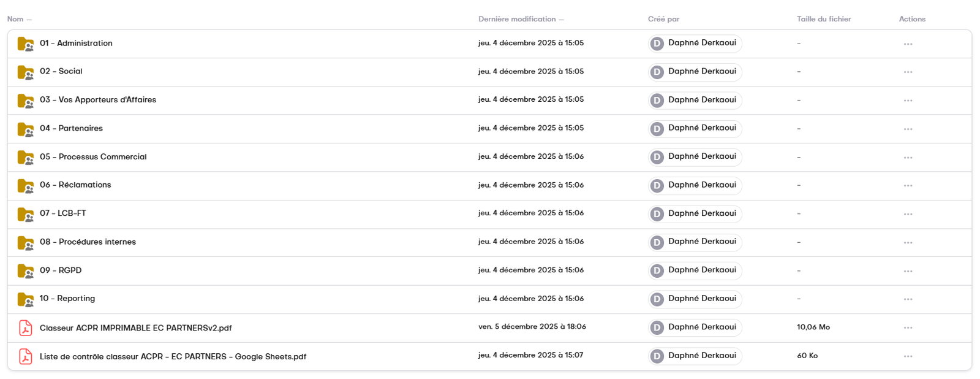
Task: Click the Taille du fichier column header
Action: pyautogui.click(x=823, y=19)
